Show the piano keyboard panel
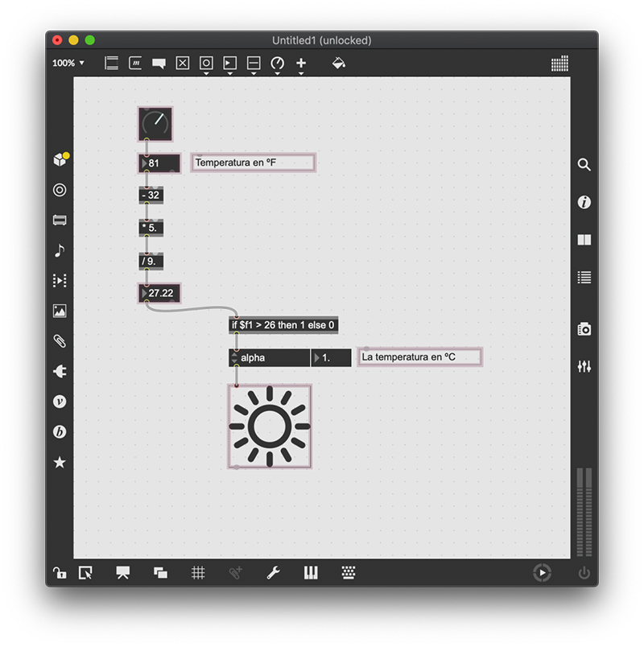Image resolution: width=644 pixels, height=647 pixels. pyautogui.click(x=311, y=573)
